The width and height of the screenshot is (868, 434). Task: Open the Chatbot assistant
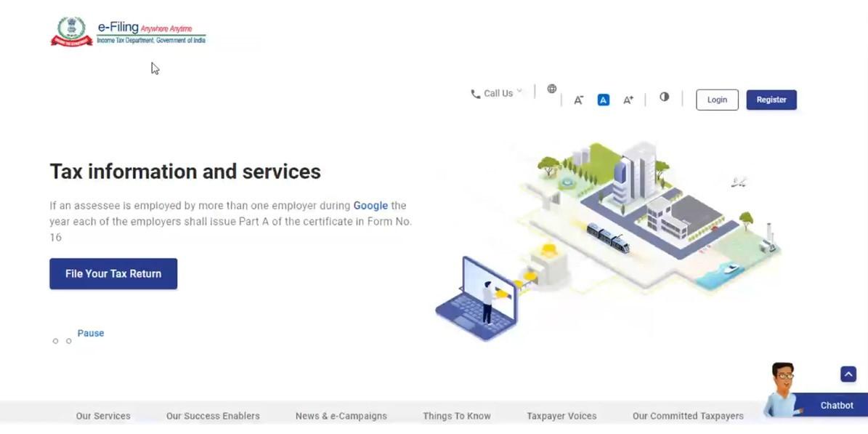835,405
